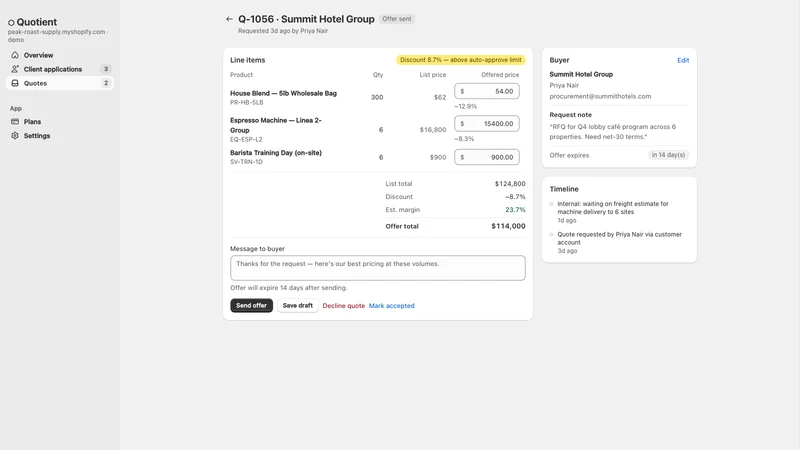This screenshot has width=800, height=450.
Task: Click the Mark accepted link
Action: [391, 306]
